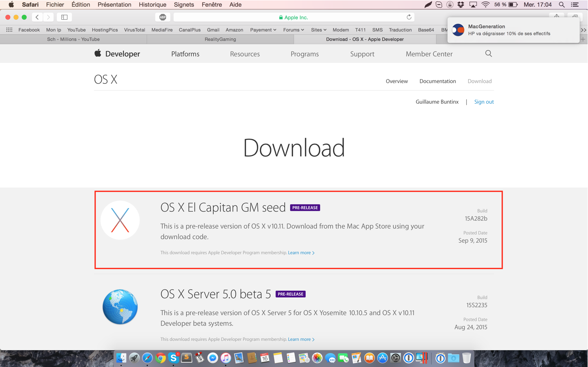Launch FaceTime from the Dock
588x367 pixels.
click(x=343, y=358)
